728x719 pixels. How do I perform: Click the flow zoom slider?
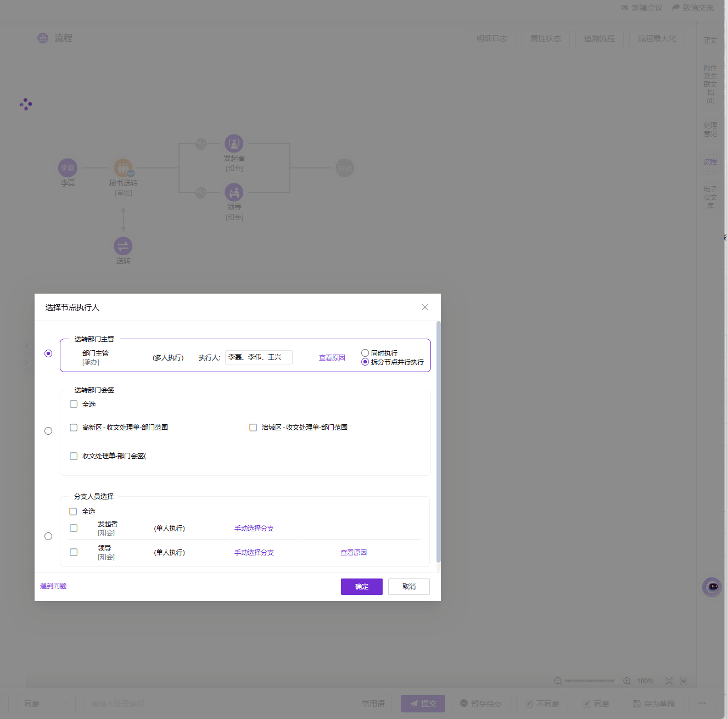[590, 681]
